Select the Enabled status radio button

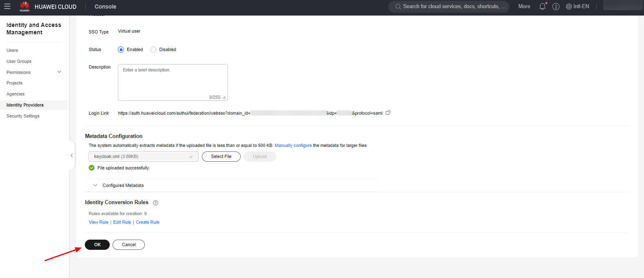tap(121, 50)
